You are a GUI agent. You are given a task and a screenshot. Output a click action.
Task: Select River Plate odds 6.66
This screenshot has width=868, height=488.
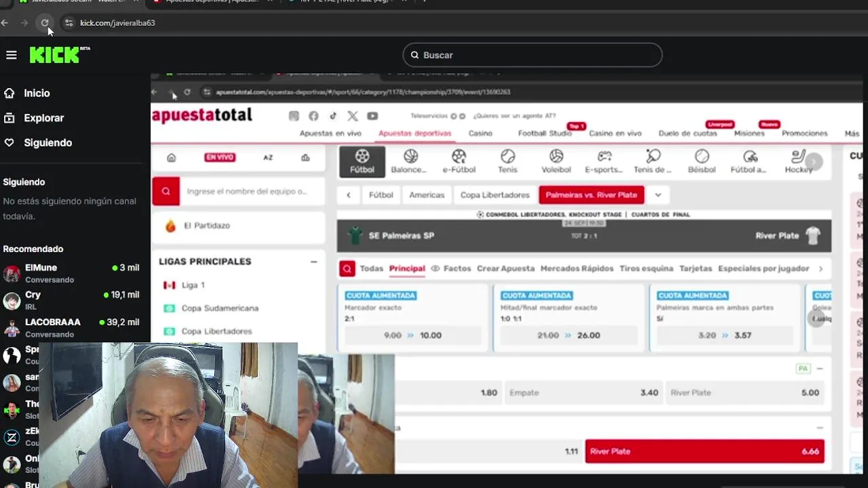(705, 451)
